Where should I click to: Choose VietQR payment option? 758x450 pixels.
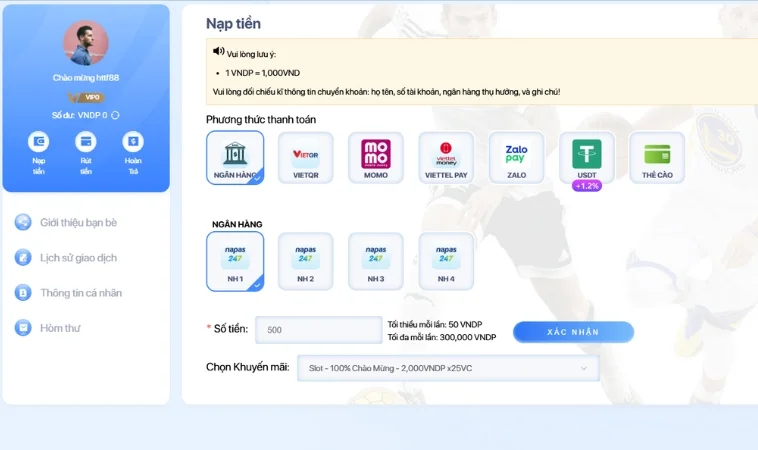tap(305, 158)
